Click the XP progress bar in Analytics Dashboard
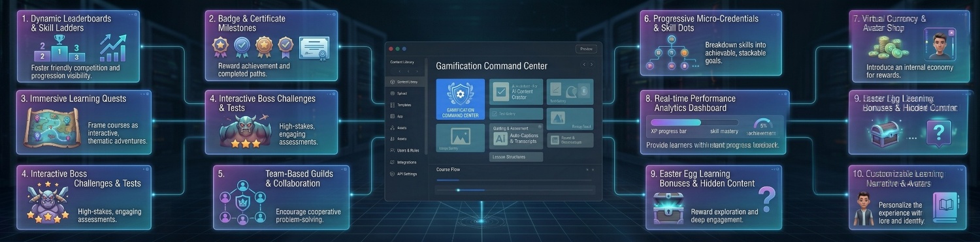This screenshot has height=242, width=980. tap(695, 122)
